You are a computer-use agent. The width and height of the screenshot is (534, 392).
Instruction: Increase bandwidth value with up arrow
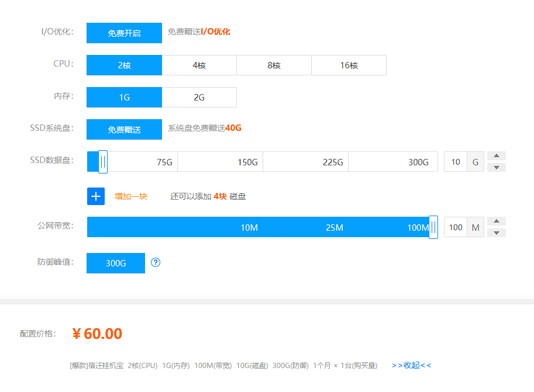497,221
